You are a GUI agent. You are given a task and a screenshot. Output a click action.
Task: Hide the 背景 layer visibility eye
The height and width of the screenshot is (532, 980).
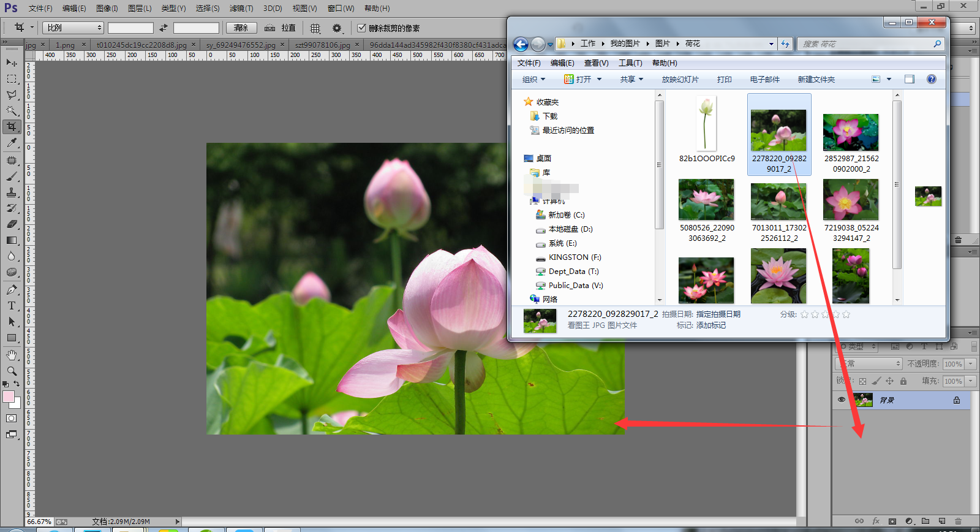(x=842, y=400)
